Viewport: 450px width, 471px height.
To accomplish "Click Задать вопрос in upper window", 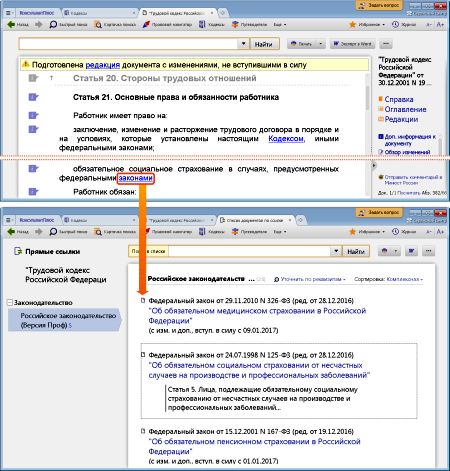I will click(379, 5).
